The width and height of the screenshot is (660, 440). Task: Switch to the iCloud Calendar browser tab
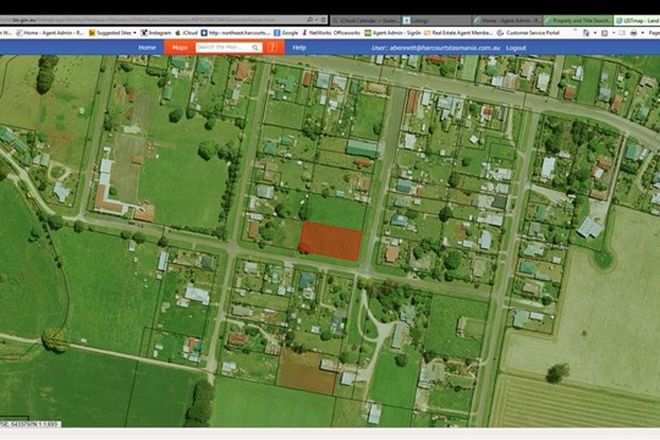pyautogui.click(x=370, y=19)
